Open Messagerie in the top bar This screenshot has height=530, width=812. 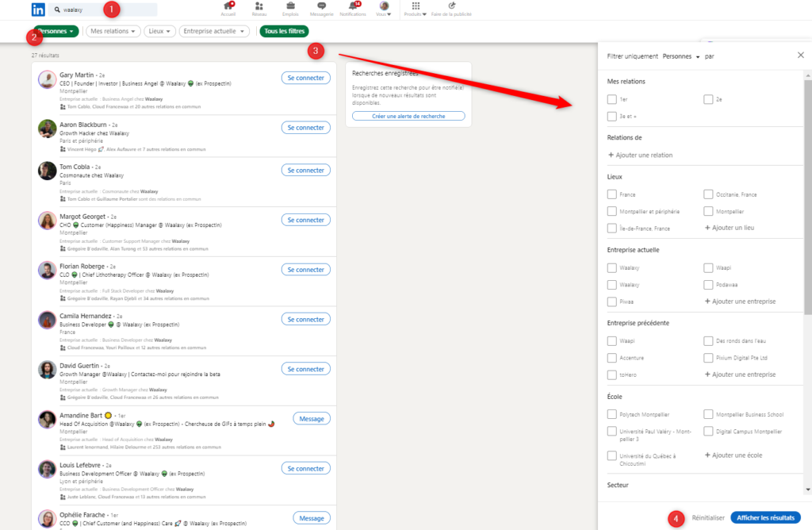pyautogui.click(x=322, y=9)
